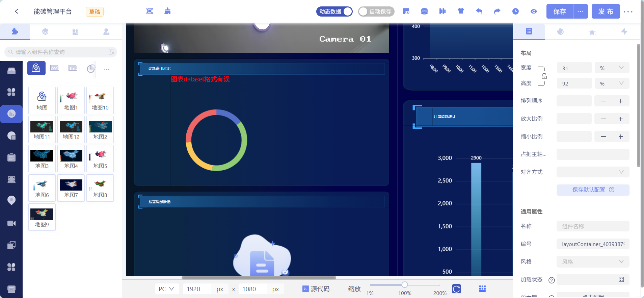Click the video camera icon in left sidebar

pyautogui.click(x=11, y=223)
